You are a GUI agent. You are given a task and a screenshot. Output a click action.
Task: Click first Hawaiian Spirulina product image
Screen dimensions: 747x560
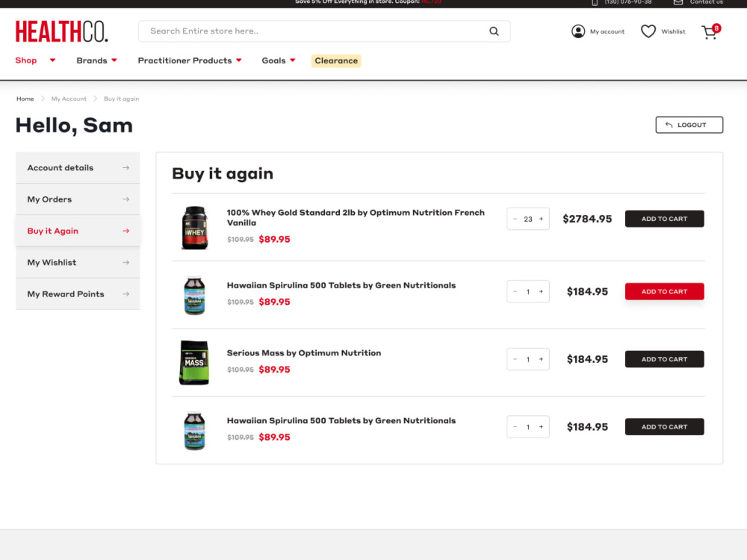[194, 295]
